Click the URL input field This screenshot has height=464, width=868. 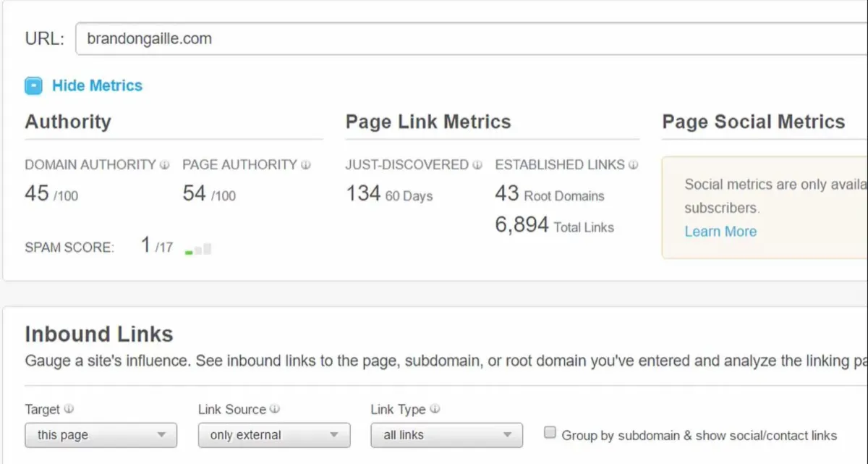tap(470, 38)
